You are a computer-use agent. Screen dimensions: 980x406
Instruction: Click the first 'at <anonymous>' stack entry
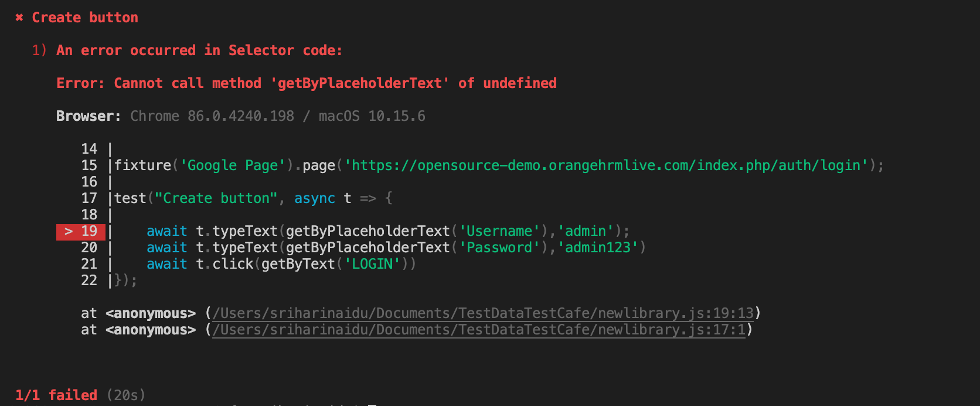click(138, 313)
